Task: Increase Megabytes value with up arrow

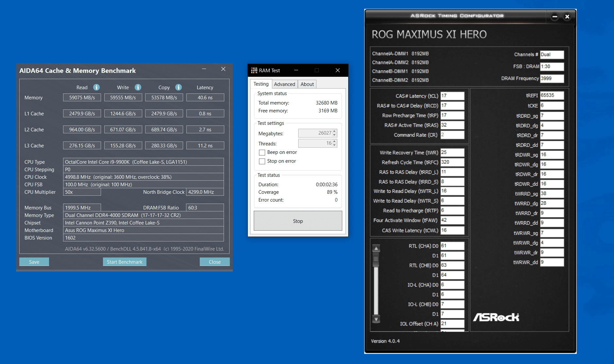Action: (334, 131)
